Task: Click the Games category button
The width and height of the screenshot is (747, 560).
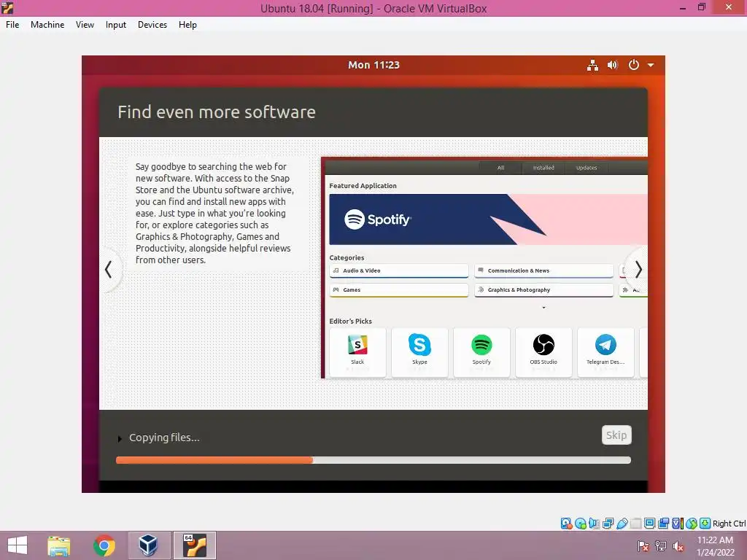Action: (x=399, y=290)
